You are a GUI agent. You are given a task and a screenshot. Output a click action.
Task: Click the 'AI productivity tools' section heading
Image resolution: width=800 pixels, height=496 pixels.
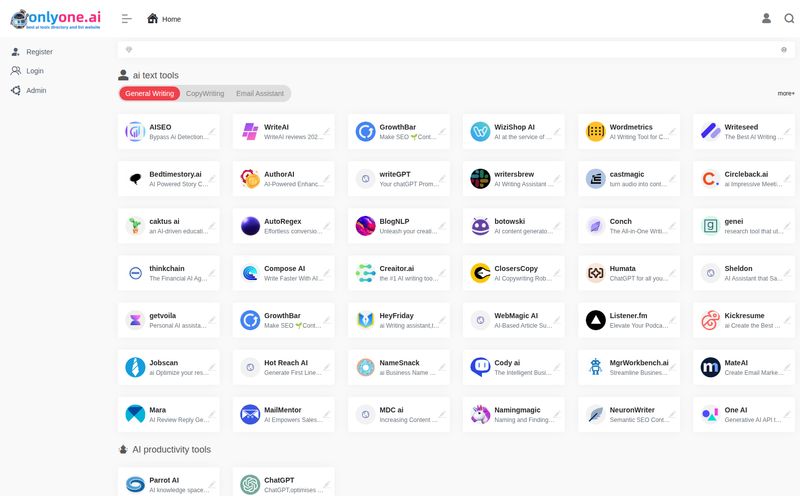171,450
